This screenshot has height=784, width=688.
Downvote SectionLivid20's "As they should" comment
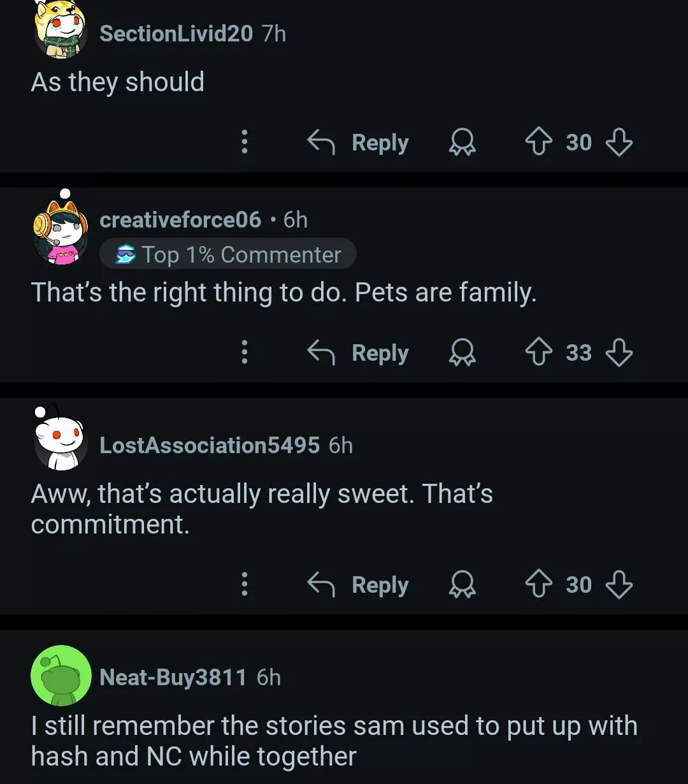619,142
